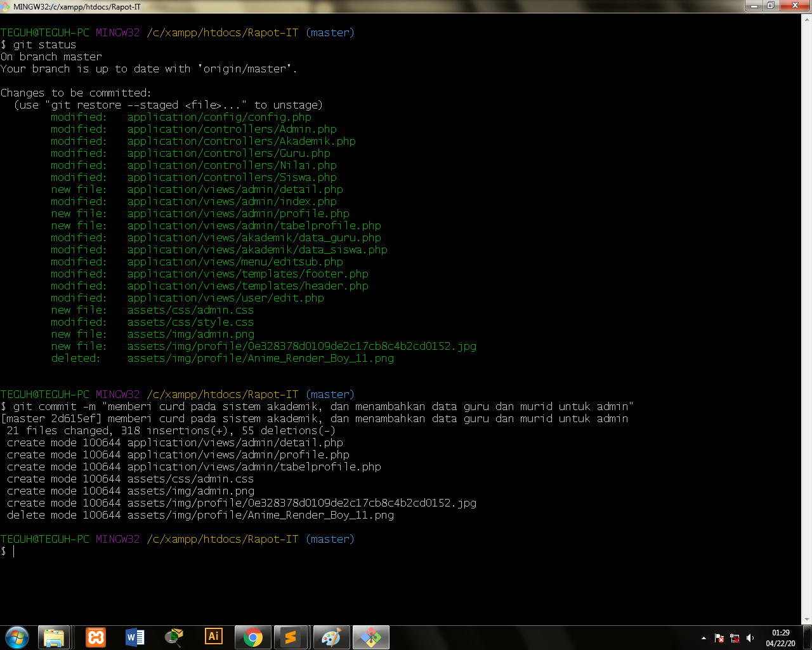The image size is (812, 650).
Task: Click 'Your branch is up to date' line
Action: coord(149,69)
